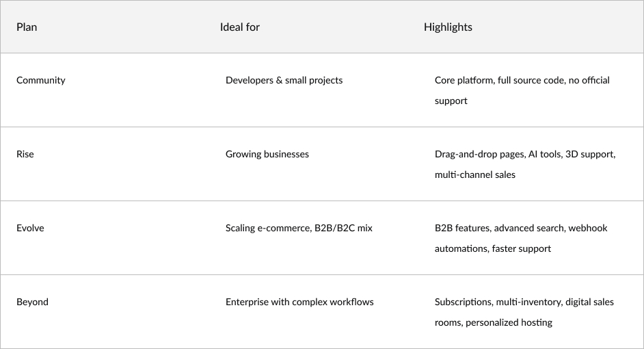Click Core platform, full source code highlight
The height and width of the screenshot is (349, 644).
[500, 80]
